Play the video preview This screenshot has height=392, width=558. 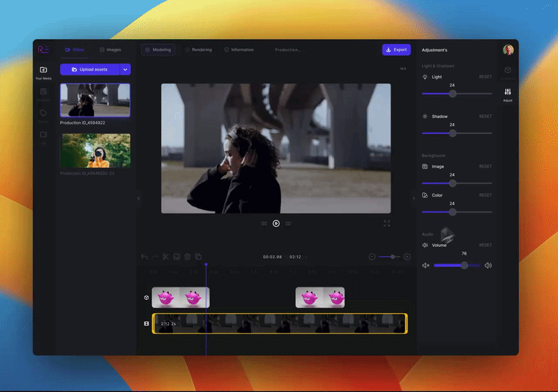[x=276, y=223]
